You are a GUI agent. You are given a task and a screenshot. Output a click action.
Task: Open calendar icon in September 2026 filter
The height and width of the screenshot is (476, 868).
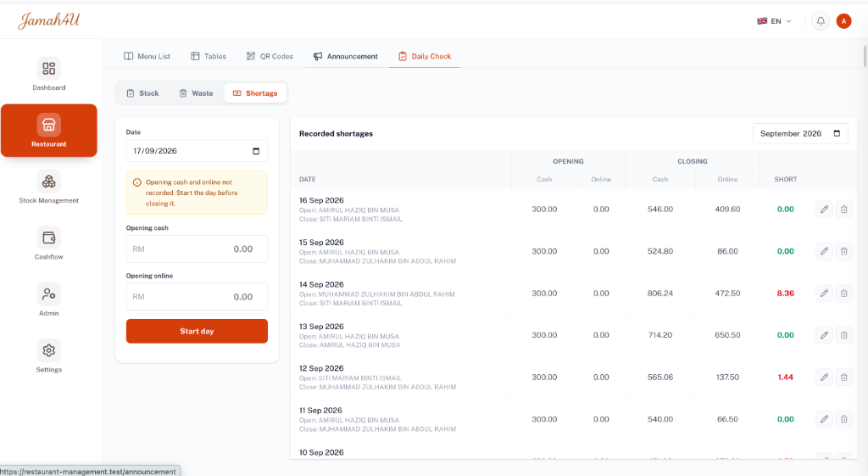[837, 133]
